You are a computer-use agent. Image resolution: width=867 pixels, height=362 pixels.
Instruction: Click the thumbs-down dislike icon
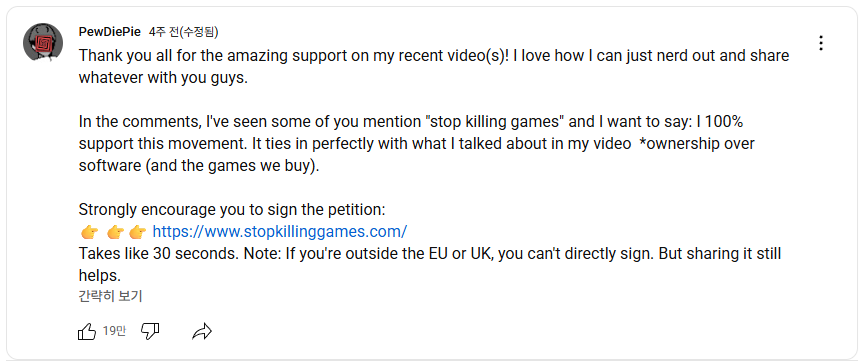coord(150,332)
